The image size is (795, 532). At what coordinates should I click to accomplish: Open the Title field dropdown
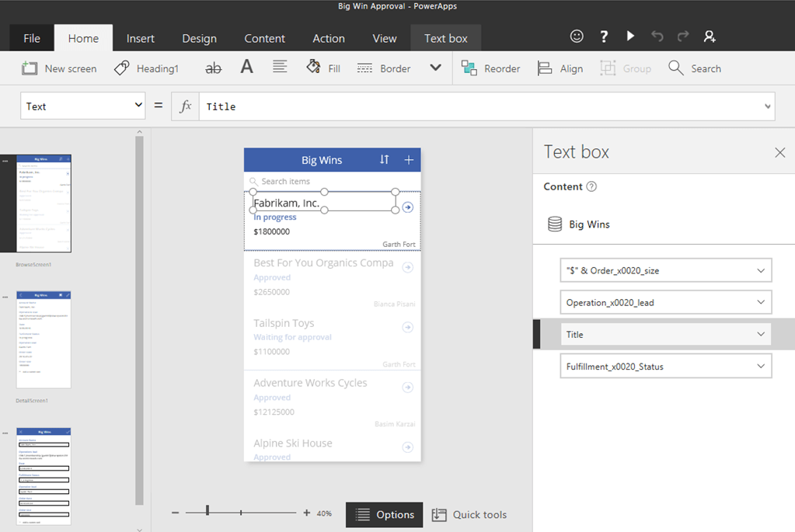[666, 335]
